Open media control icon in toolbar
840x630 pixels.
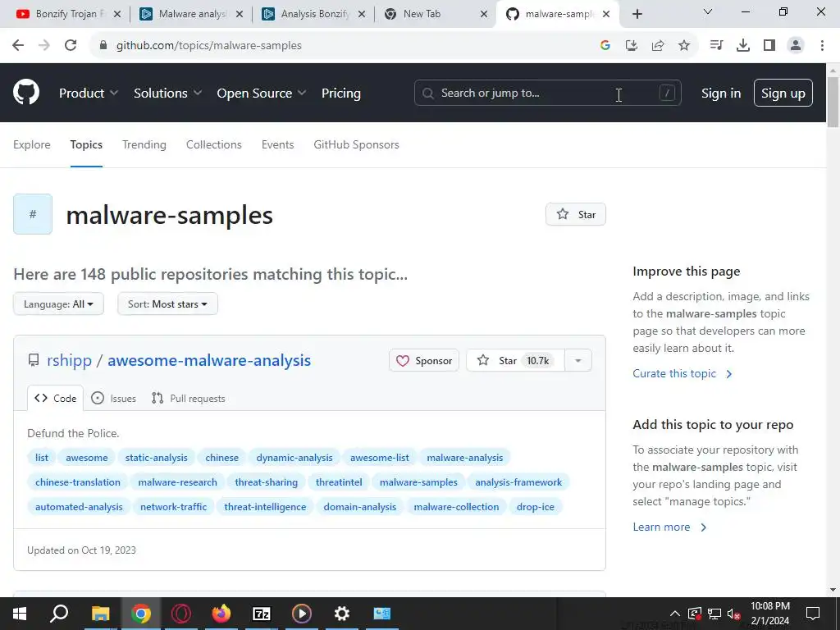(716, 46)
